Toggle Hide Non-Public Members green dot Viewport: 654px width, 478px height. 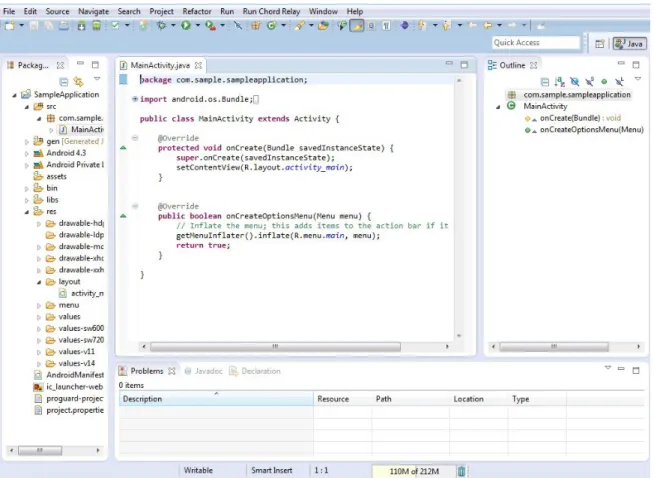coord(604,82)
